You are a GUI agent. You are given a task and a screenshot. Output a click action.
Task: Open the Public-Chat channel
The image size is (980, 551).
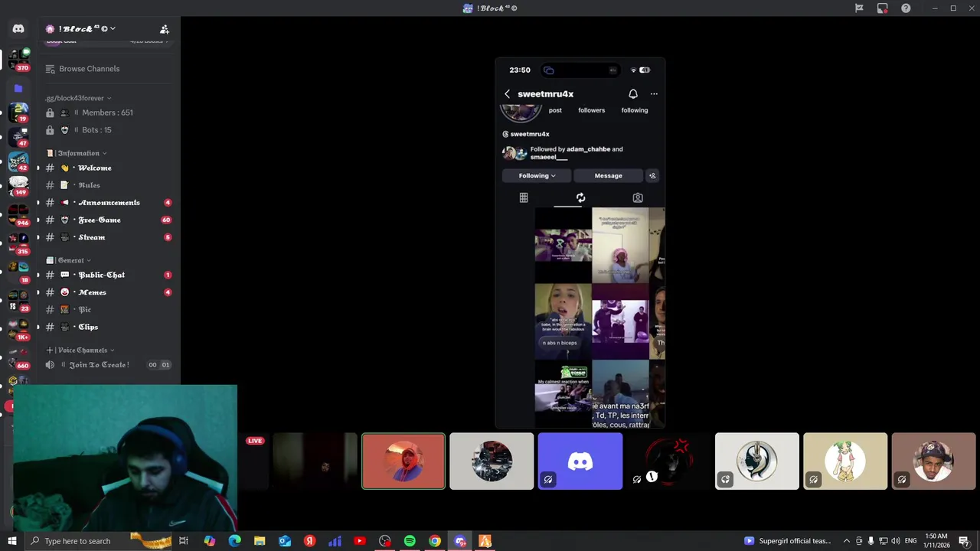(108, 275)
